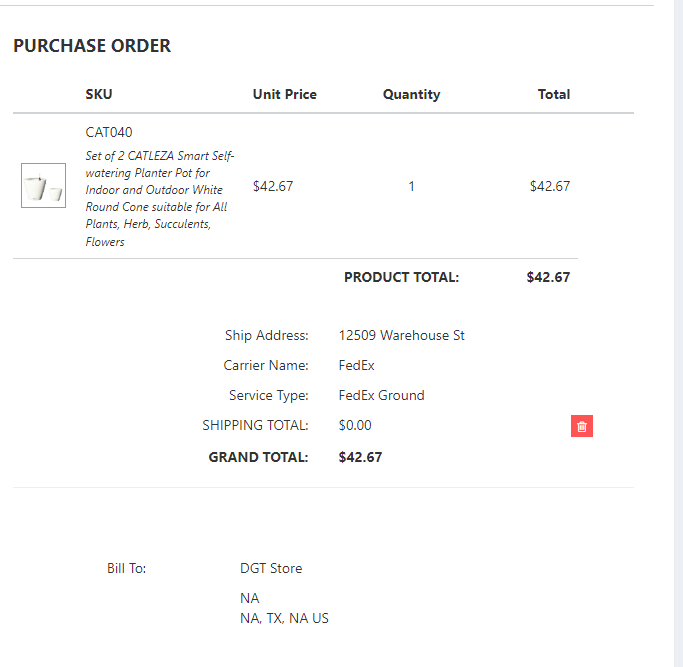Open the planter pot product thumbnail
Image resolution: width=683 pixels, height=667 pixels.
43,186
